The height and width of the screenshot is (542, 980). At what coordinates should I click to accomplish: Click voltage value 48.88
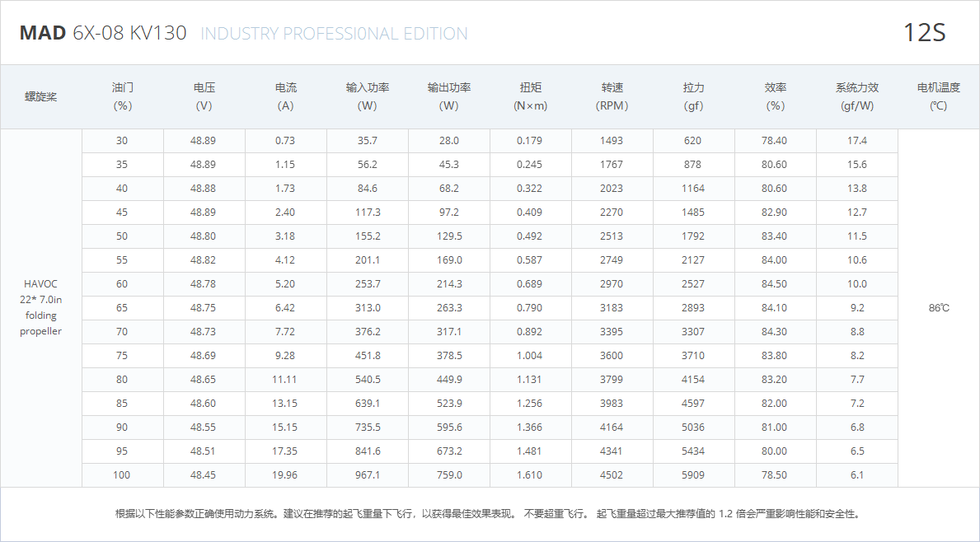click(203, 188)
